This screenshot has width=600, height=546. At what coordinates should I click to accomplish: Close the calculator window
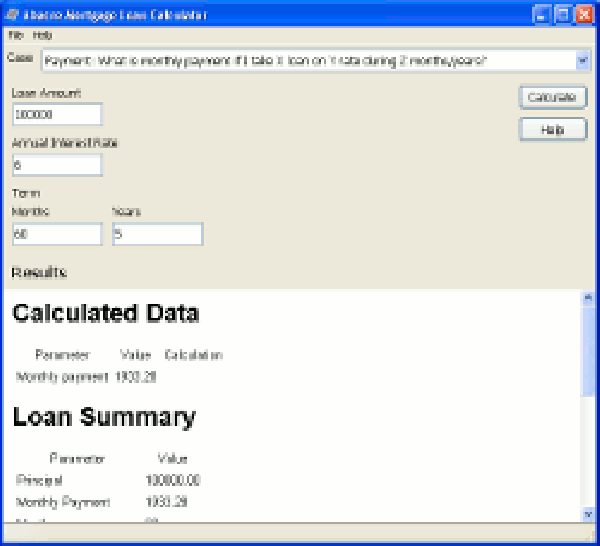click(x=584, y=15)
